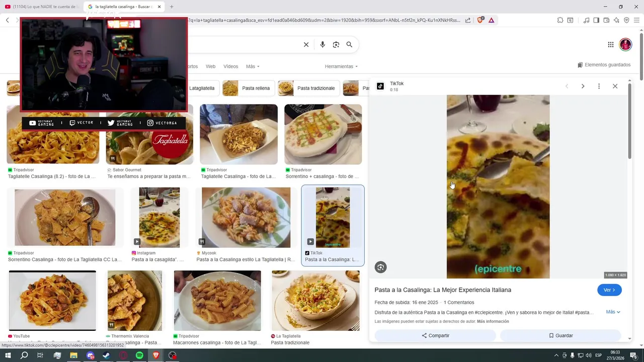The width and height of the screenshot is (644, 362).
Task: Open the Google apps grid
Action: click(x=611, y=45)
